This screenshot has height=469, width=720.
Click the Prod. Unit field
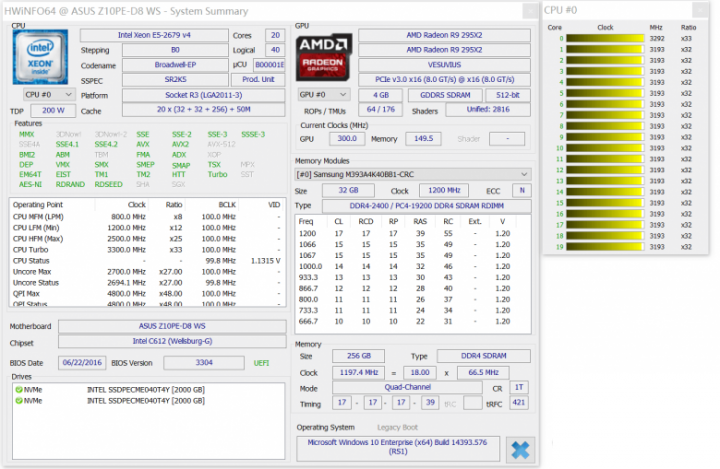coord(258,79)
